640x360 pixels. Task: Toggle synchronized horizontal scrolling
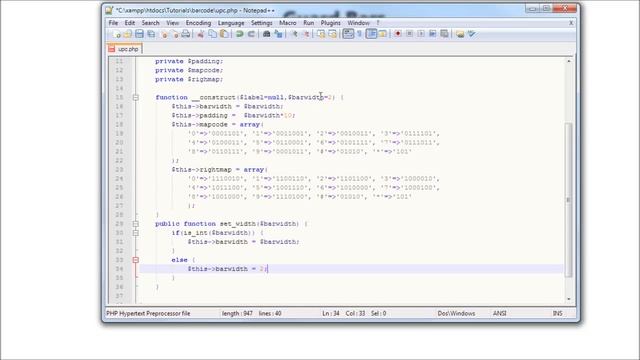pyautogui.click(x=333, y=34)
